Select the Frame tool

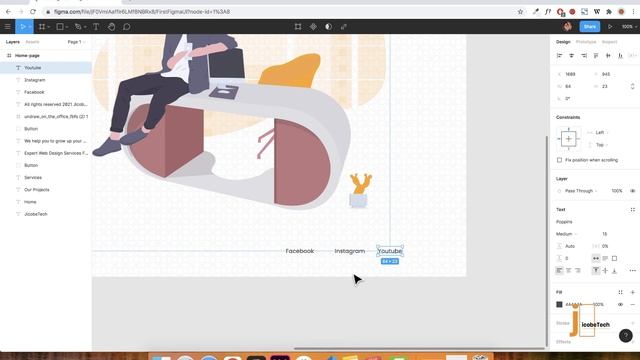[x=42, y=27]
